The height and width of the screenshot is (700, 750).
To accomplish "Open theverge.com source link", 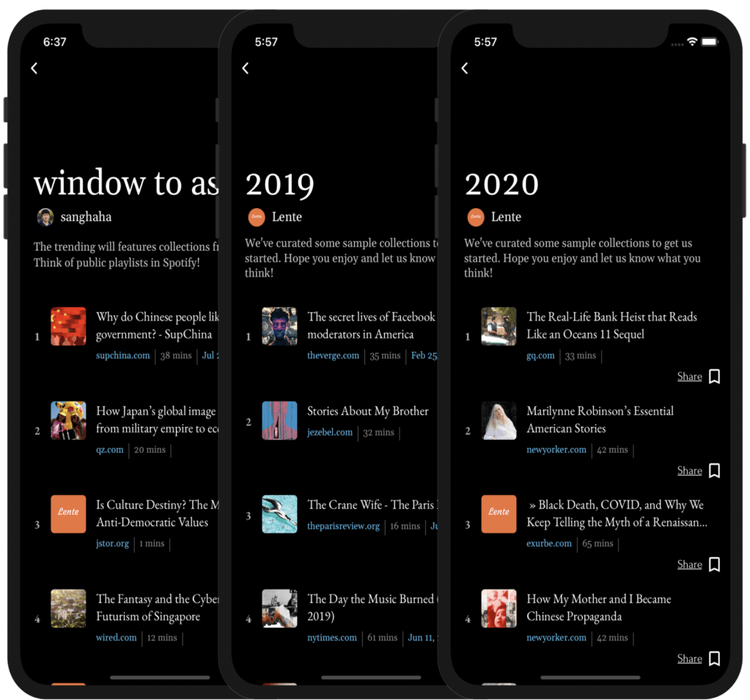I will [333, 355].
